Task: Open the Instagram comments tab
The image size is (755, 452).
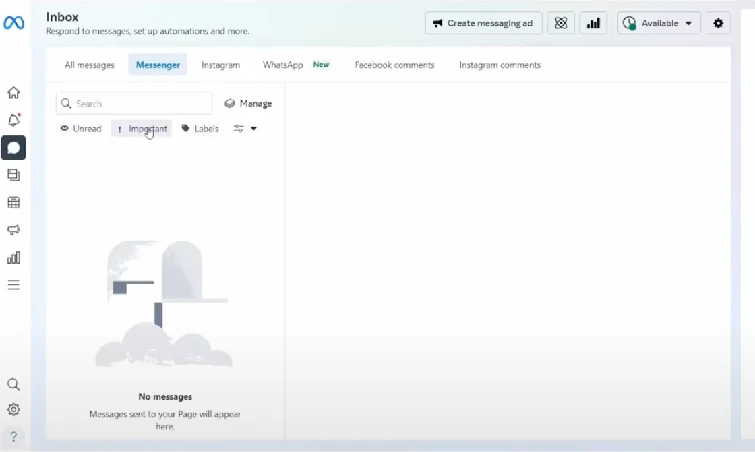Action: tap(500, 65)
